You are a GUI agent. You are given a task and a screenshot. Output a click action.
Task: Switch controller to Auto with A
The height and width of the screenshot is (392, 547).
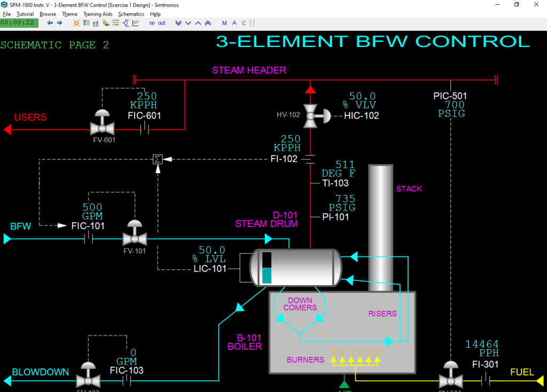click(x=235, y=23)
